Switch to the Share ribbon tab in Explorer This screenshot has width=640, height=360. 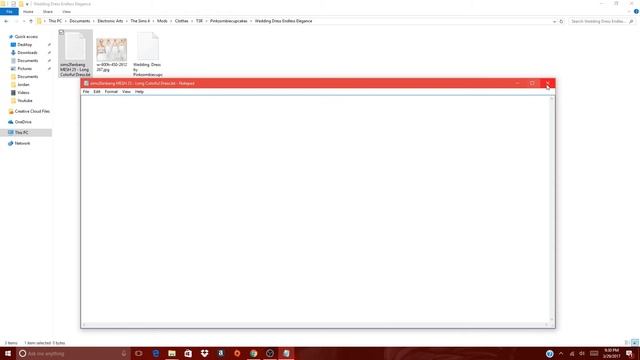coord(48,12)
